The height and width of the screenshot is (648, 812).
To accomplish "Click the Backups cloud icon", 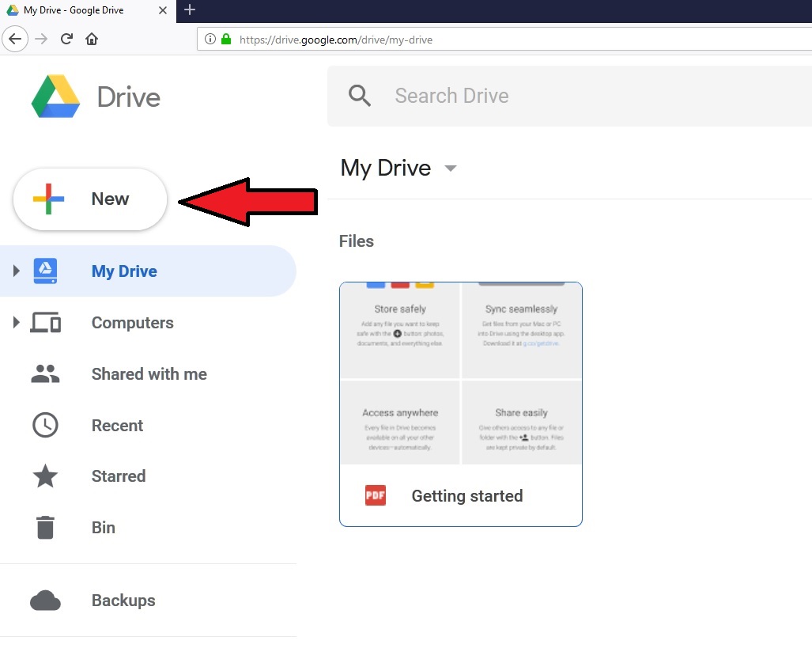I will point(45,600).
